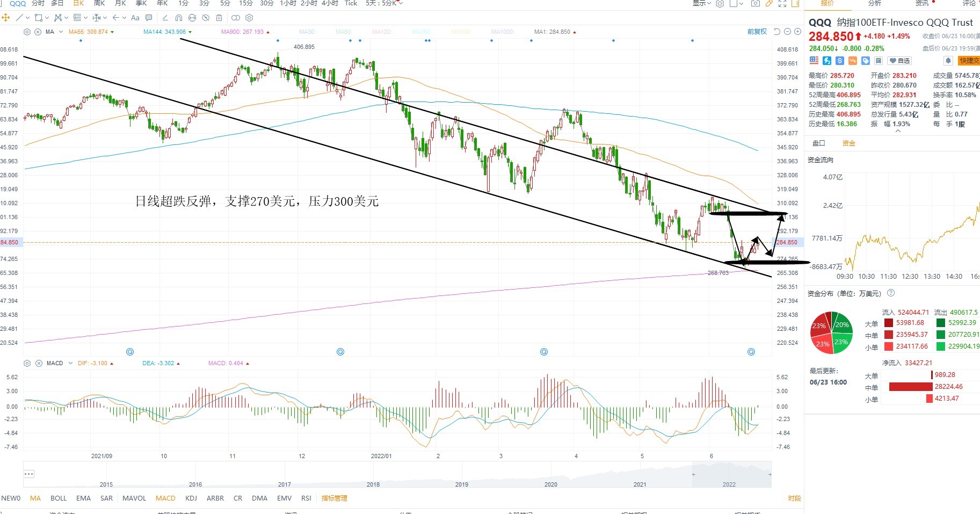Viewport: 980px width, 514px height.
Task: Click the price alert bell icon
Action: 948,61
